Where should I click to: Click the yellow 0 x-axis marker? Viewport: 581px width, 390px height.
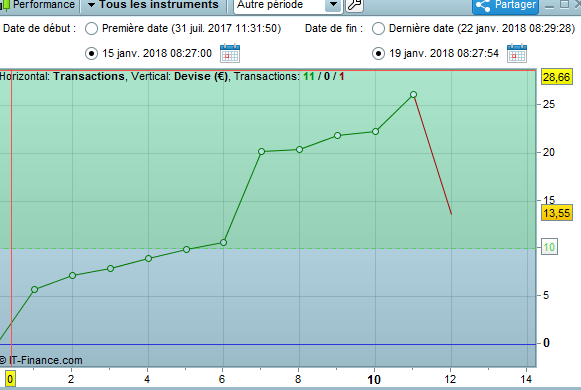point(10,379)
